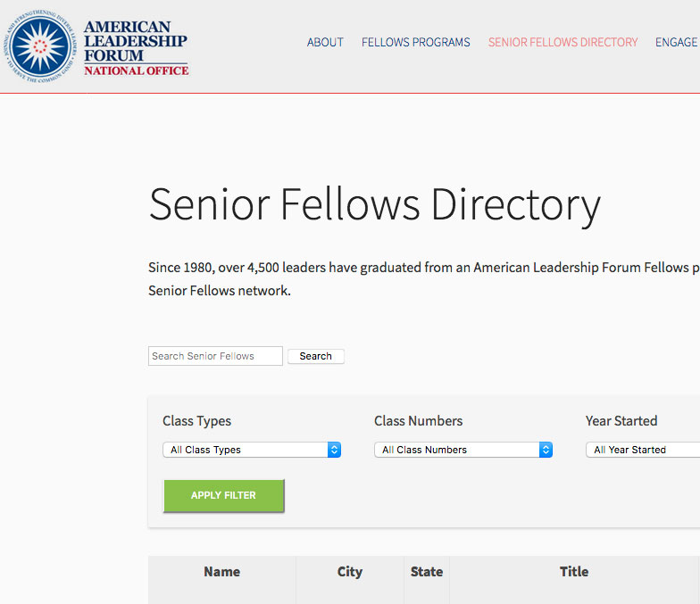Sort by the Title column header
Screen dimensions: 700x604
coord(574,571)
